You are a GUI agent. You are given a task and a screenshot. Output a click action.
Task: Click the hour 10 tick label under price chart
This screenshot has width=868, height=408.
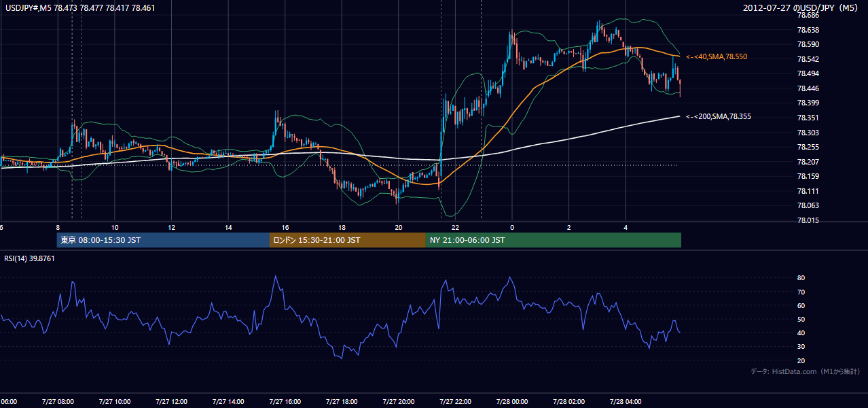[x=115, y=227]
